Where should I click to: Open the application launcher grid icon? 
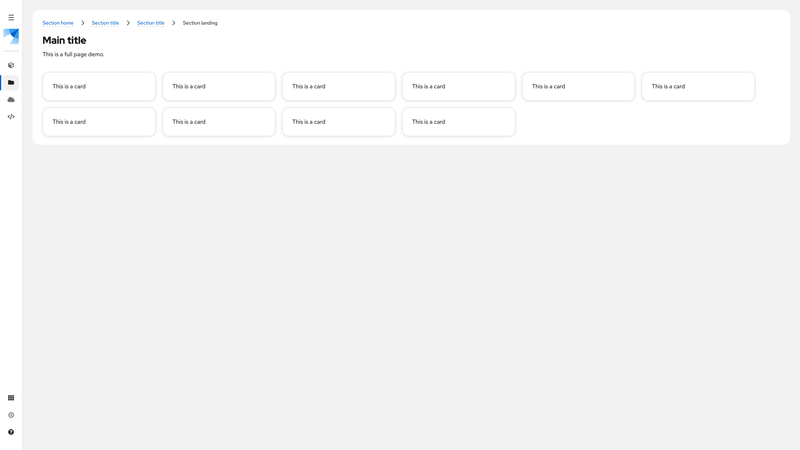pos(11,398)
